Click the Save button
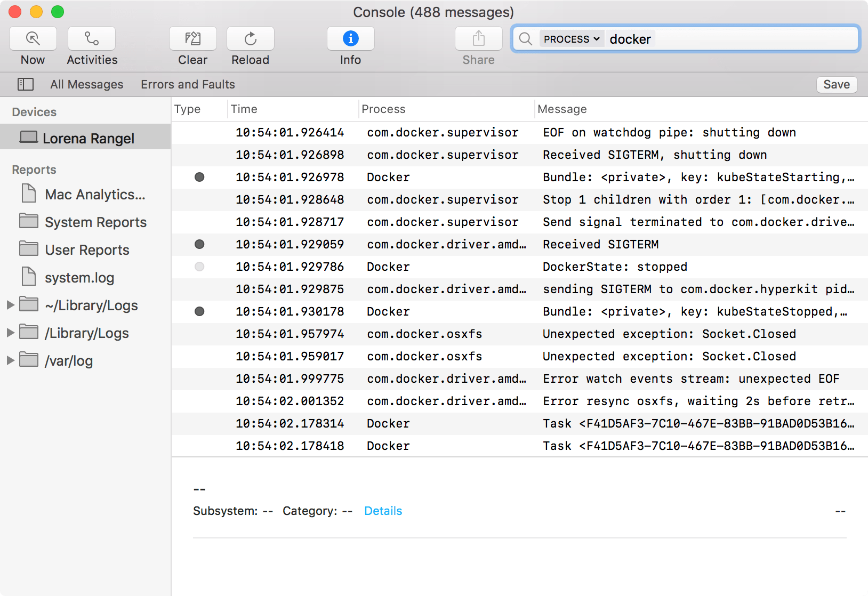 pyautogui.click(x=837, y=84)
